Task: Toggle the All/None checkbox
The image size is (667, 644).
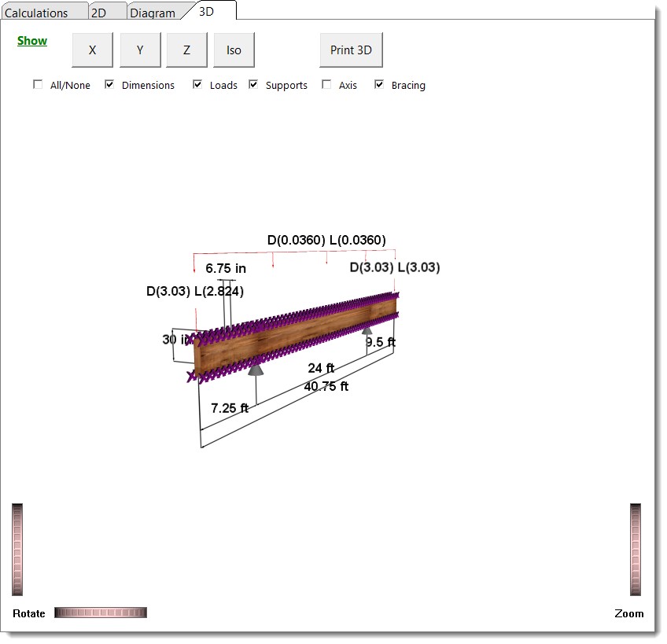Action: (x=38, y=85)
